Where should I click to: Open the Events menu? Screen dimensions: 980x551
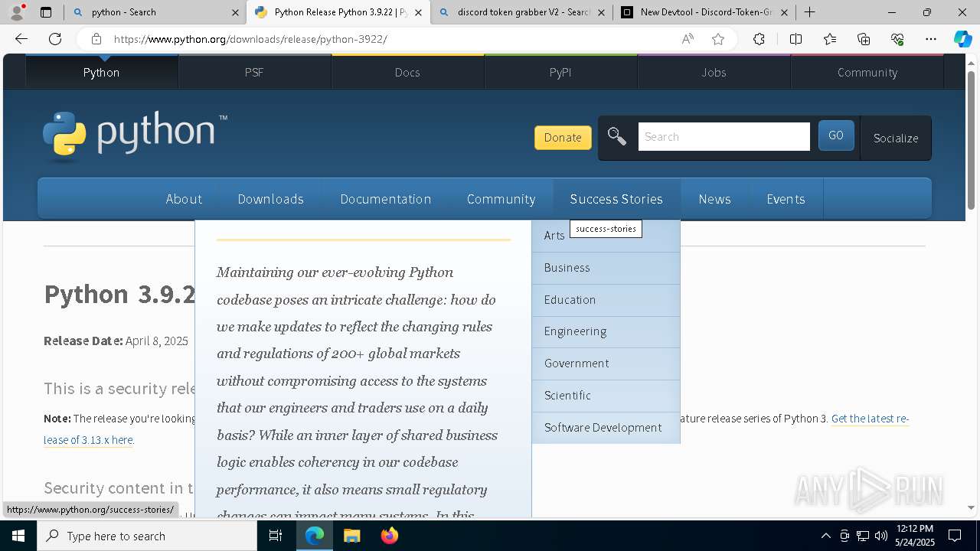click(786, 199)
